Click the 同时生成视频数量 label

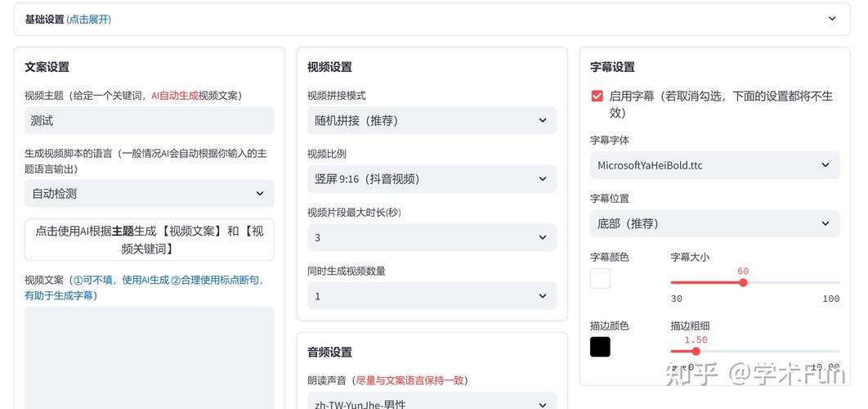click(347, 271)
